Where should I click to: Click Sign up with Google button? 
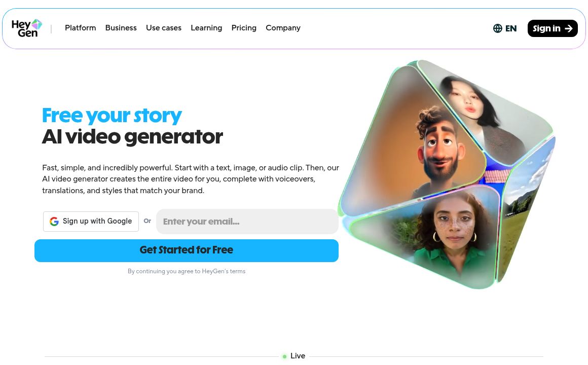91,222
